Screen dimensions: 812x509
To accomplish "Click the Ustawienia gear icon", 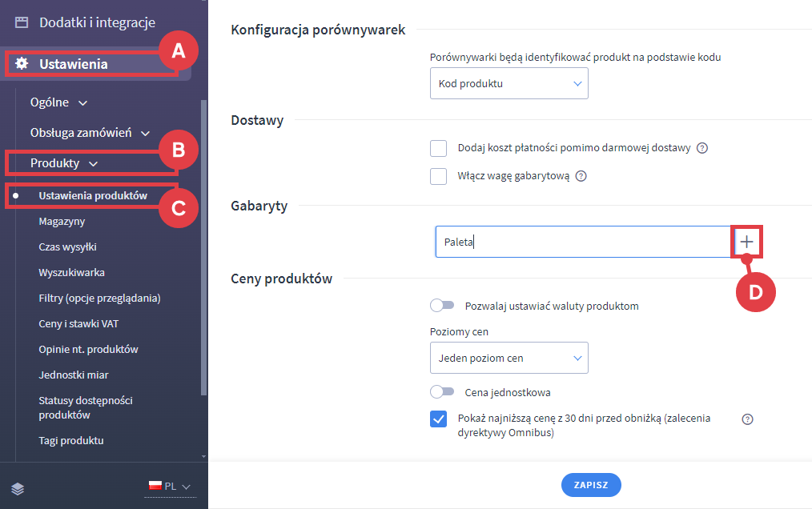I will [22, 64].
